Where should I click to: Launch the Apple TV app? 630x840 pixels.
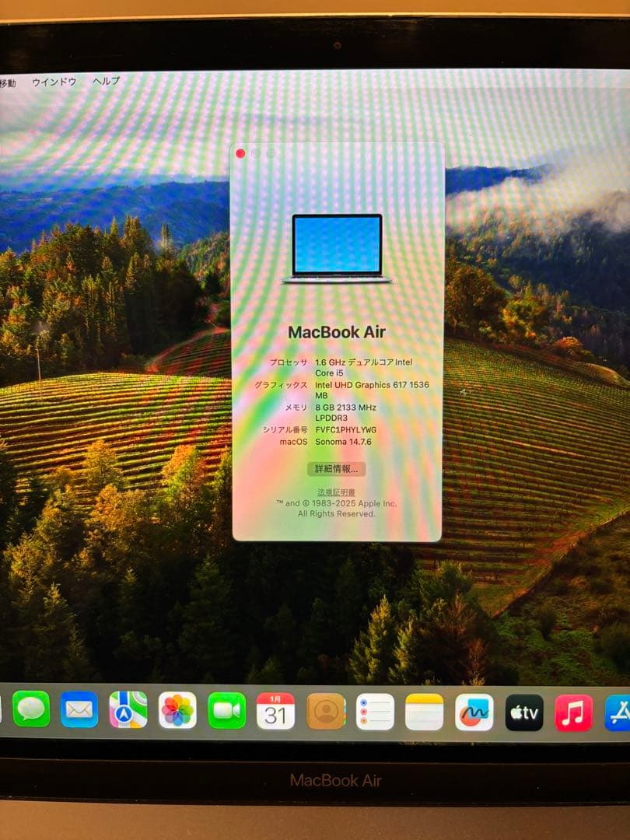tap(523, 712)
